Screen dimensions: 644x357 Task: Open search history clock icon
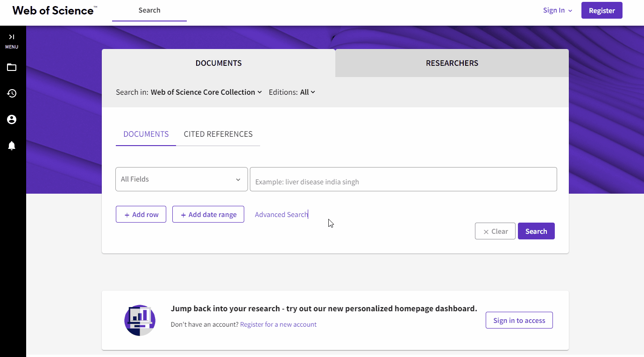tap(12, 93)
